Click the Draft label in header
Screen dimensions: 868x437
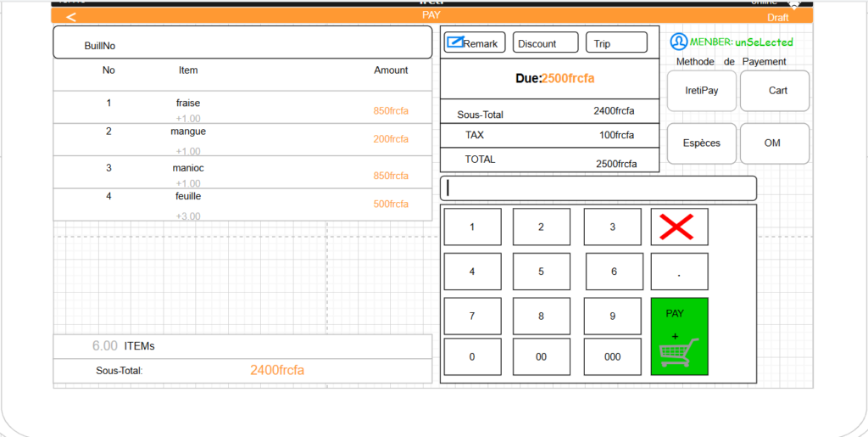(x=777, y=17)
